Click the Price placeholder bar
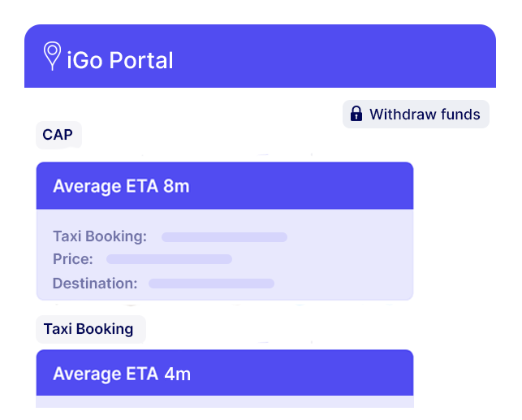The height and width of the screenshot is (420, 522). (x=169, y=259)
